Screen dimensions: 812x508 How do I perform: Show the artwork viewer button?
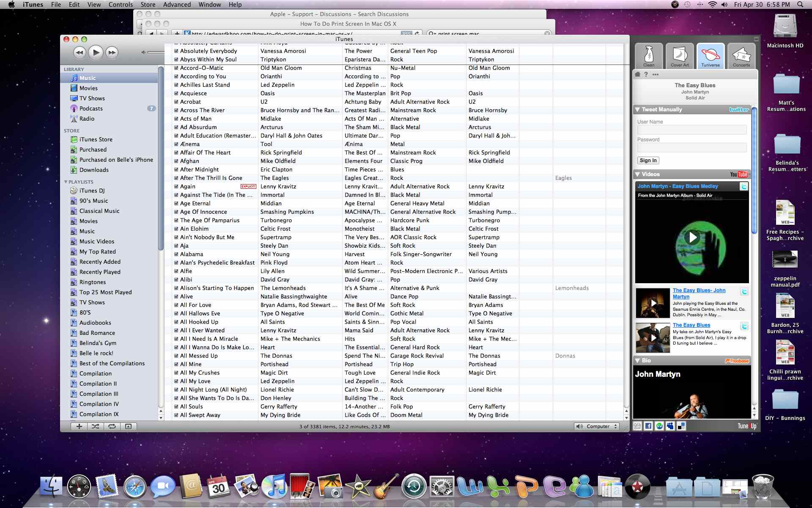tap(129, 426)
